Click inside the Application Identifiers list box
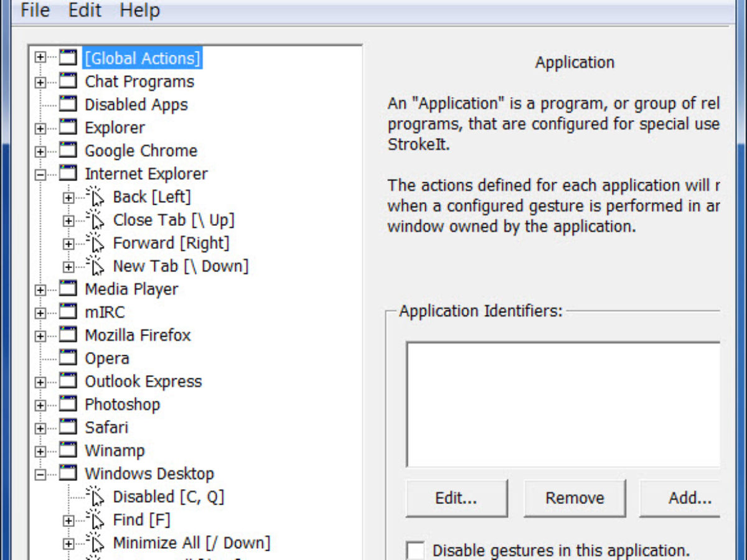The height and width of the screenshot is (560, 747). pyautogui.click(x=563, y=404)
